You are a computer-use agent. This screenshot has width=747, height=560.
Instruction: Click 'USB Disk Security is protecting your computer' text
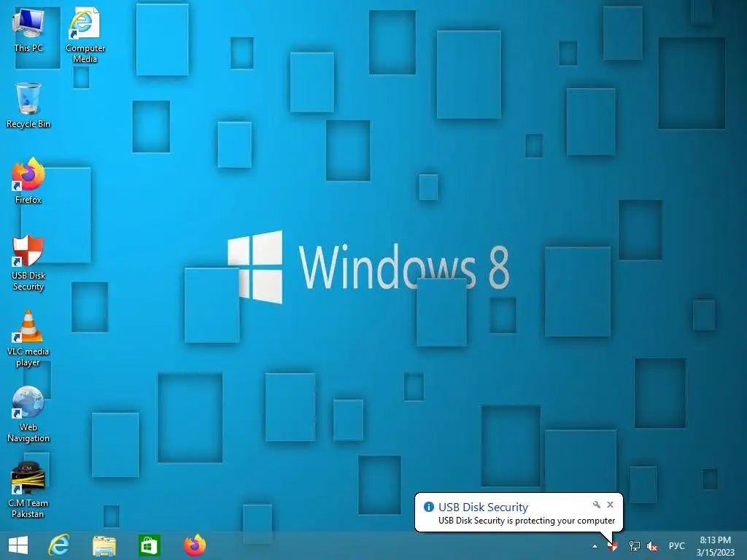point(527,521)
